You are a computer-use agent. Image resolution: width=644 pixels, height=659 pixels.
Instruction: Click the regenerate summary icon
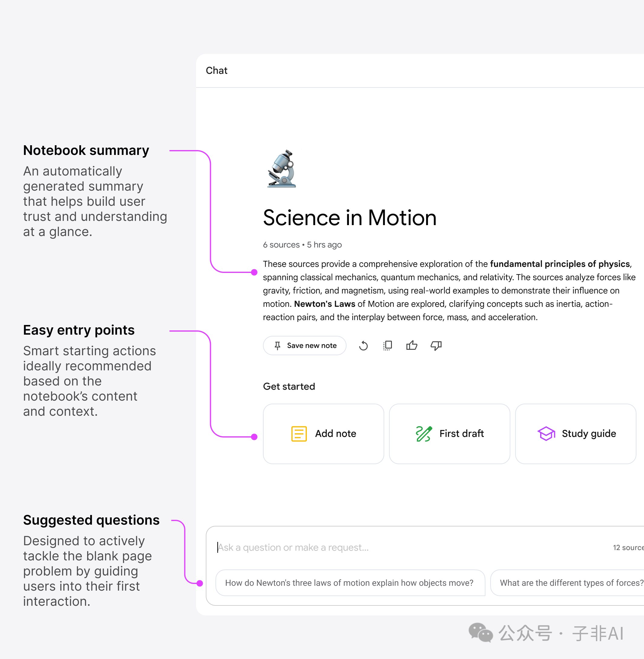pos(363,346)
